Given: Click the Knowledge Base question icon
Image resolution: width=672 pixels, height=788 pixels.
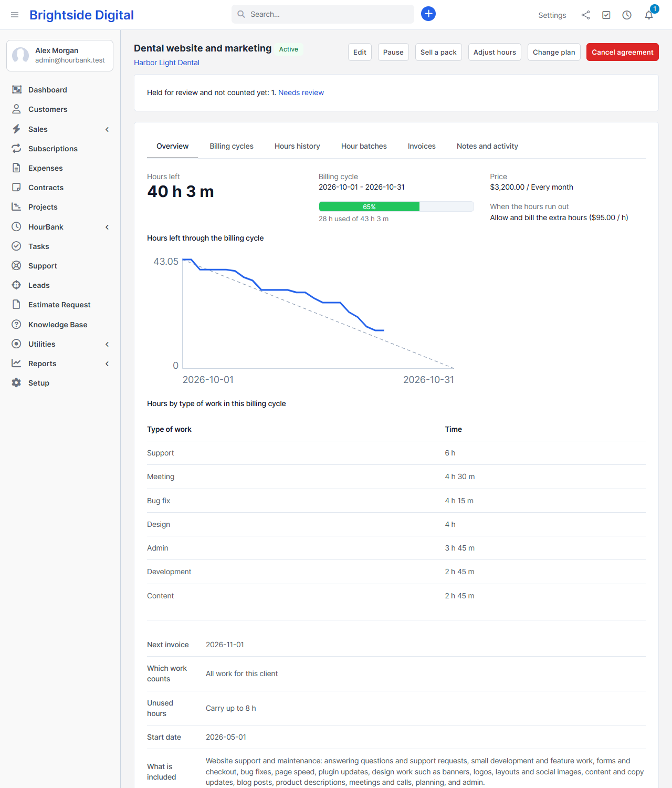Looking at the screenshot, I should [17, 325].
